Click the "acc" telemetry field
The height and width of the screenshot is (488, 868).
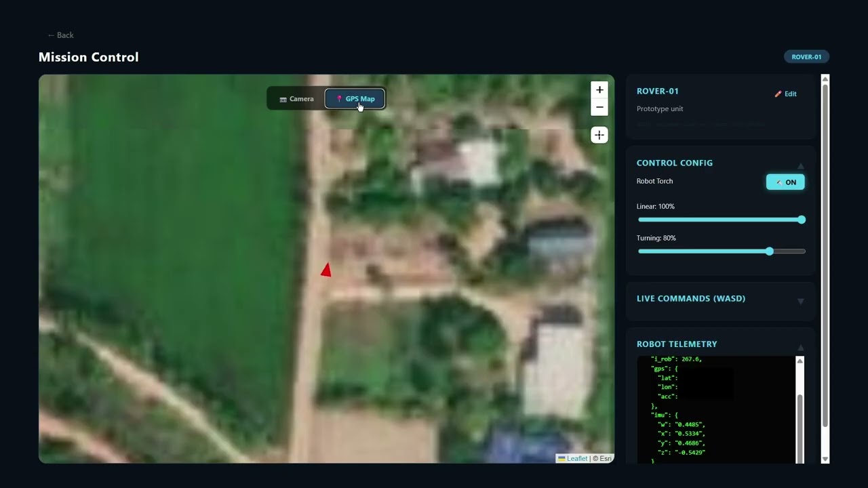tap(667, 396)
